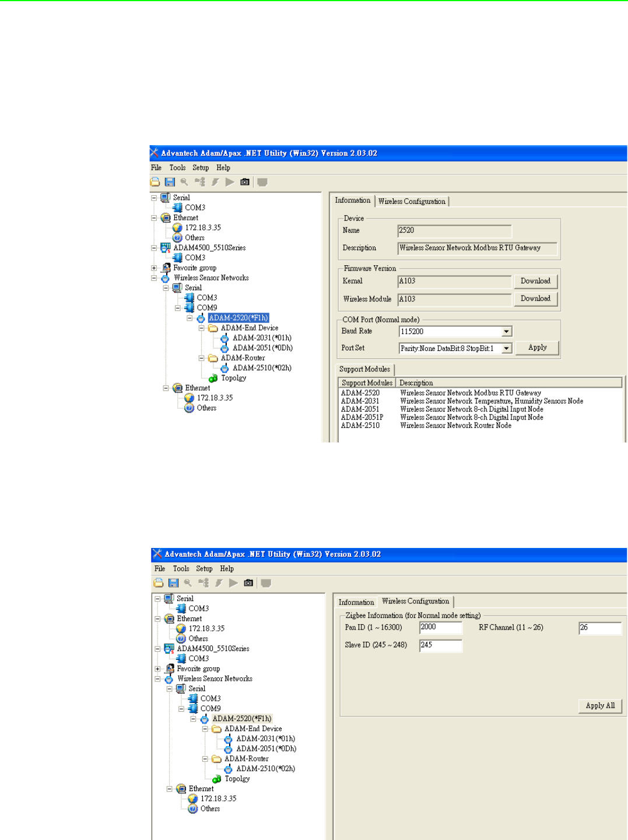Click Apply button for COM port settings
This screenshot has height=840, width=628.
click(537, 347)
